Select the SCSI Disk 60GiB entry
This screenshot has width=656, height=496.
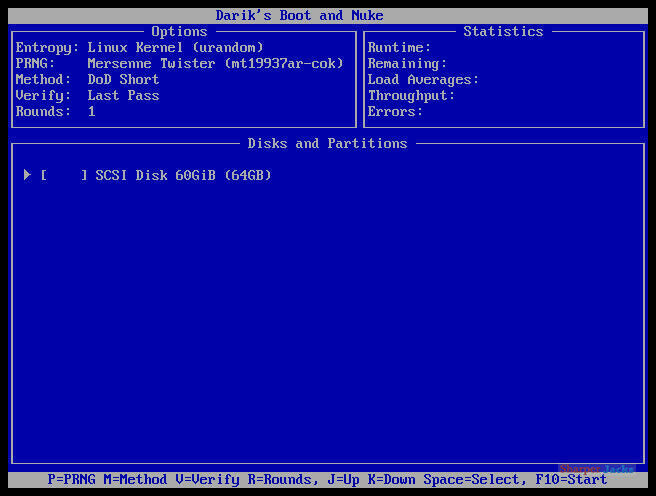[x=183, y=175]
